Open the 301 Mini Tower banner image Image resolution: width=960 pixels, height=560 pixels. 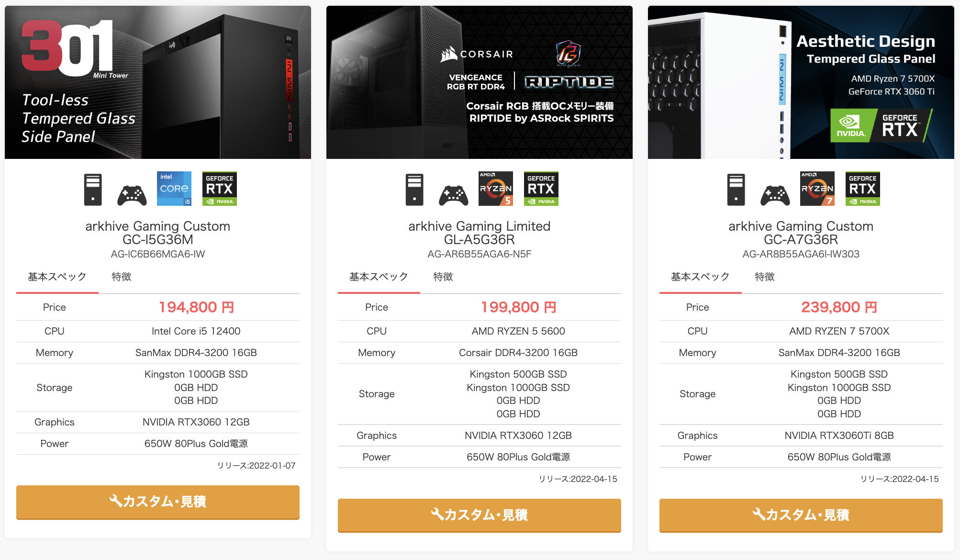pyautogui.click(x=158, y=82)
